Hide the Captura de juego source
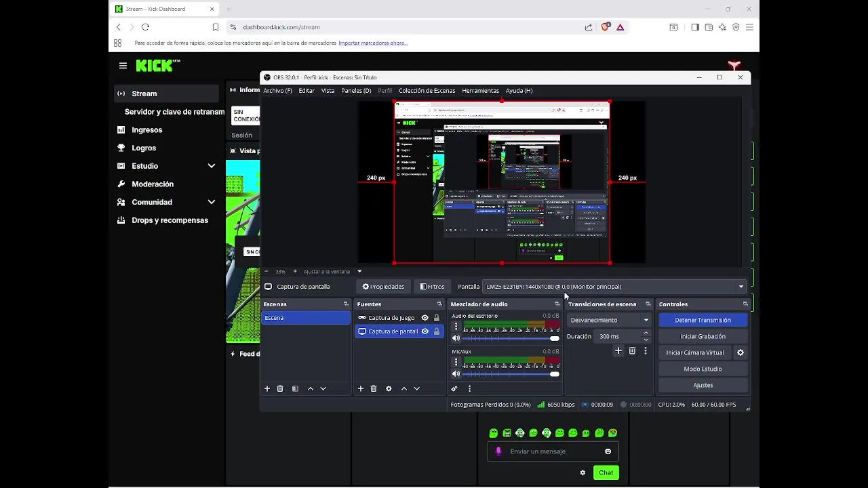 (425, 318)
